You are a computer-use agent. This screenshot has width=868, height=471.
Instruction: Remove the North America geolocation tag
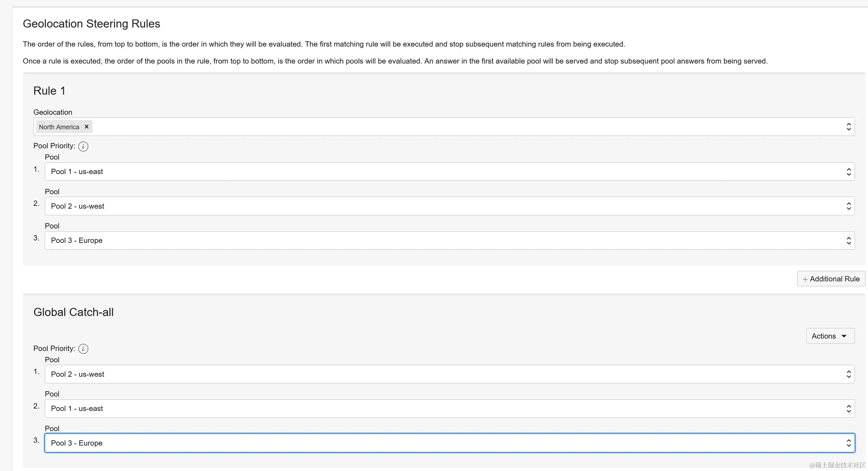86,127
